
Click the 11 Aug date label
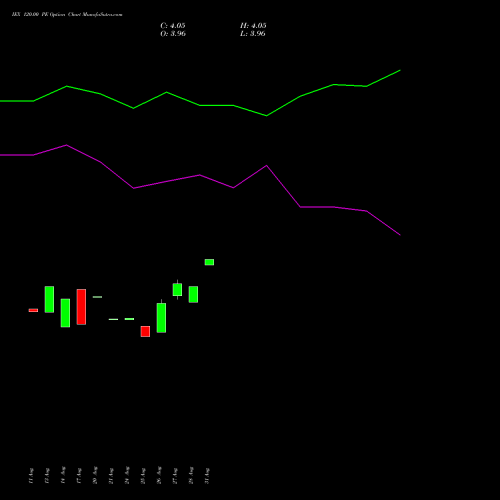[x=31, y=476]
